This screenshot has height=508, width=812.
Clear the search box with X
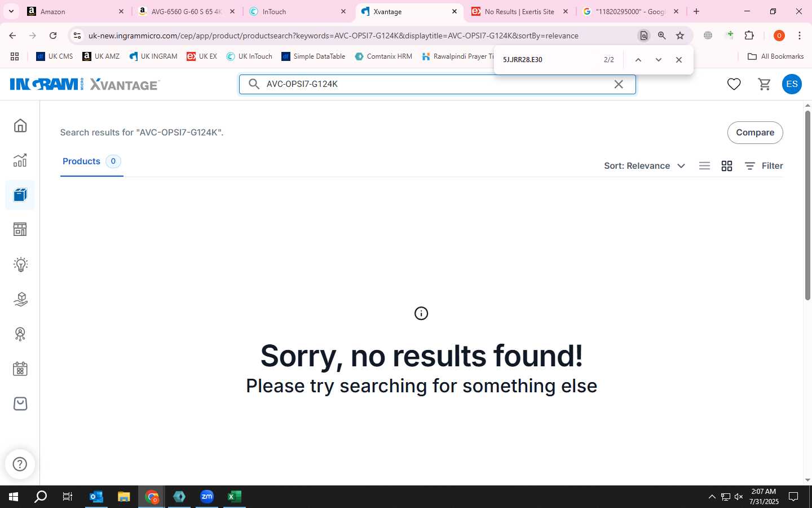(619, 84)
